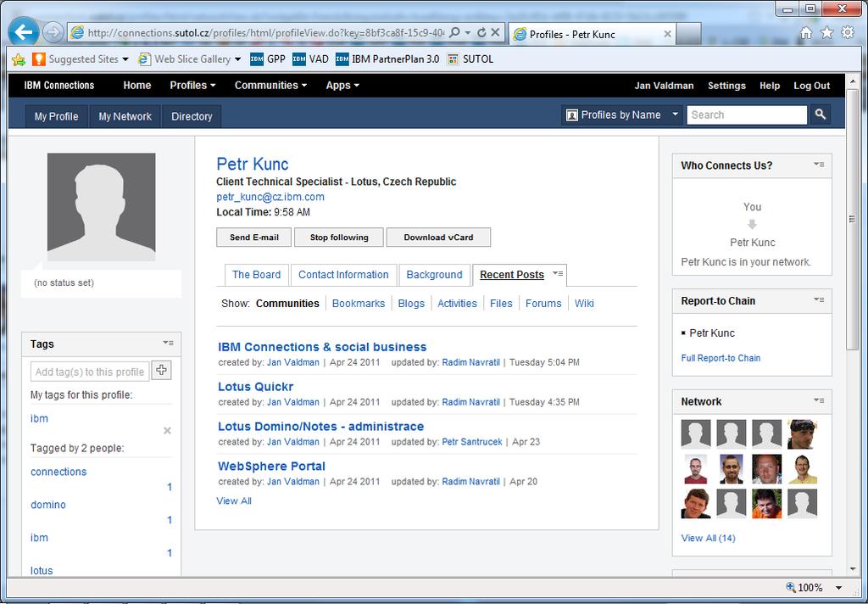Expand Suggested Sites favorites dropdown

125,59
